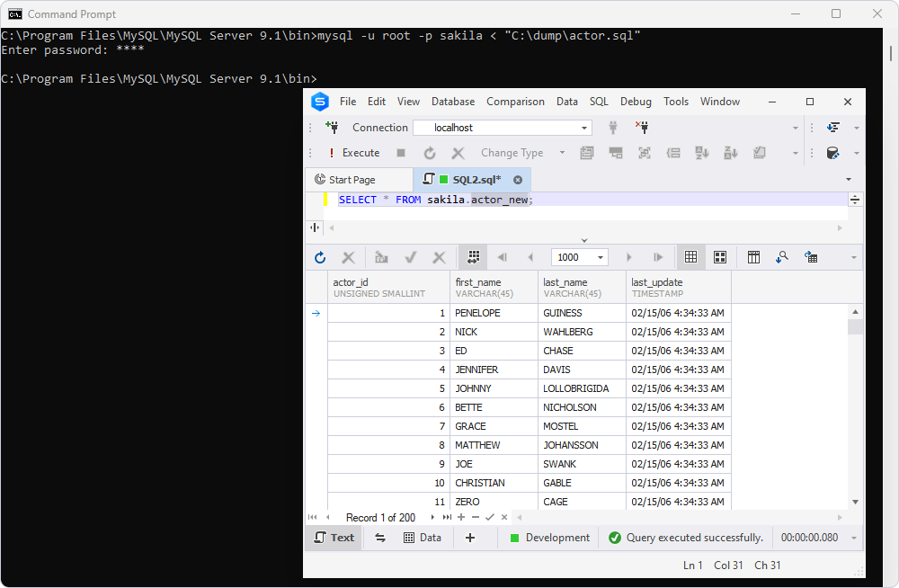The width and height of the screenshot is (899, 588).
Task: Click the Execute query button
Action: (353, 153)
